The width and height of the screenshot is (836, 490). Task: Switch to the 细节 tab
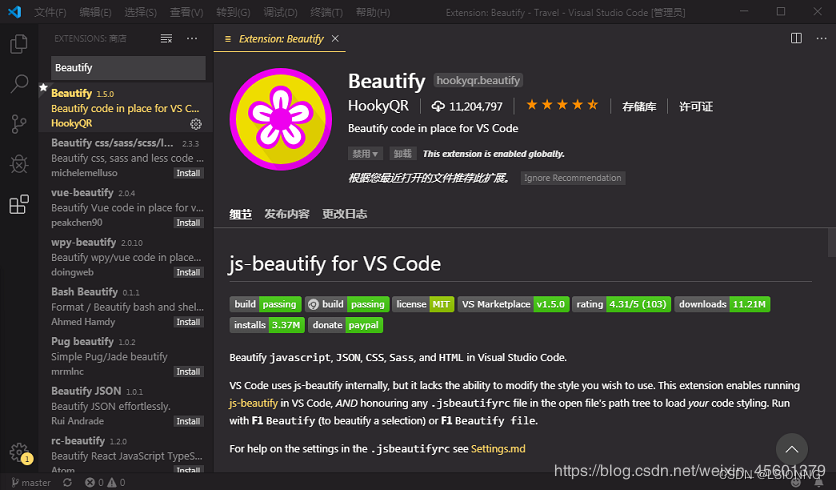pyautogui.click(x=240, y=214)
